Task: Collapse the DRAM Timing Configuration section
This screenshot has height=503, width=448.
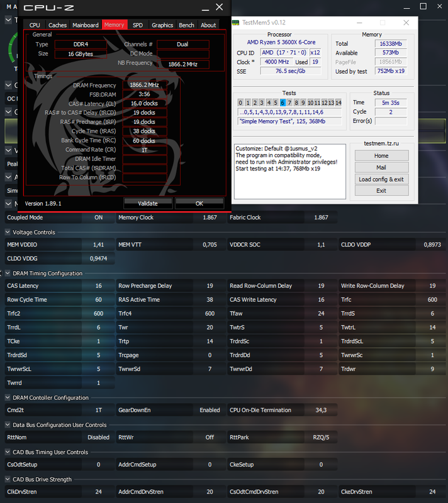Action: tap(8, 273)
